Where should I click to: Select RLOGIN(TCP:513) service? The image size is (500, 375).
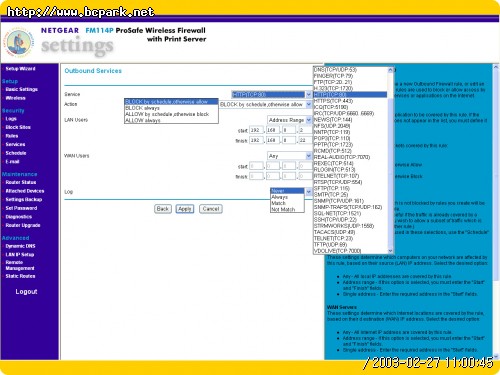[x=350, y=170]
